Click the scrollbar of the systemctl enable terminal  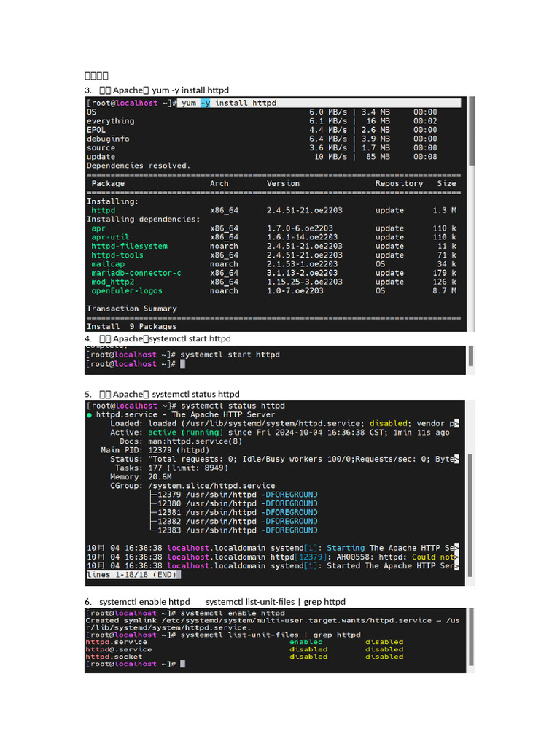(x=471, y=637)
